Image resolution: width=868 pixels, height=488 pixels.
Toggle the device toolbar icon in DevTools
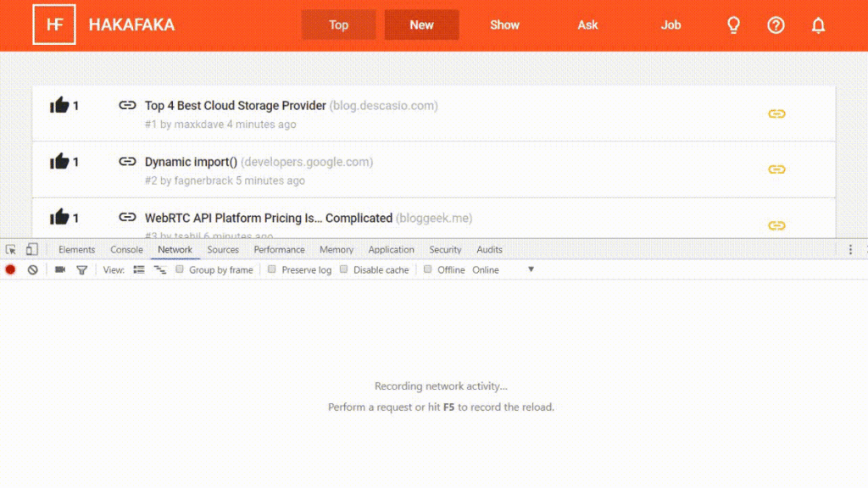point(31,249)
